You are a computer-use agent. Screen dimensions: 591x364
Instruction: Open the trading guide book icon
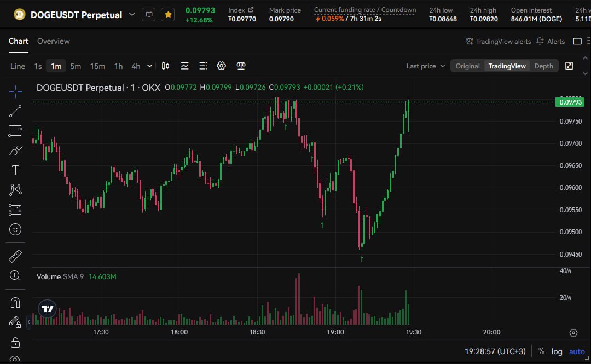[149, 15]
